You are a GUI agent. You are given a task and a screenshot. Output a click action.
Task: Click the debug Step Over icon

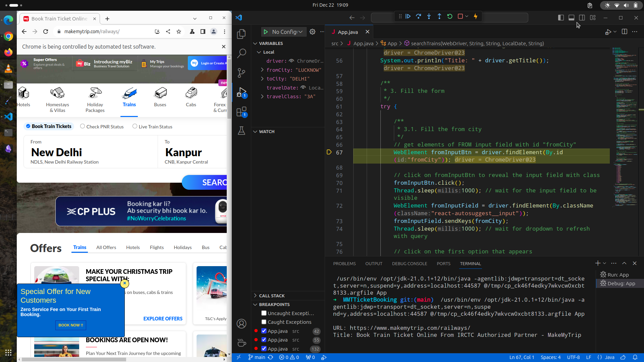pyautogui.click(x=418, y=16)
